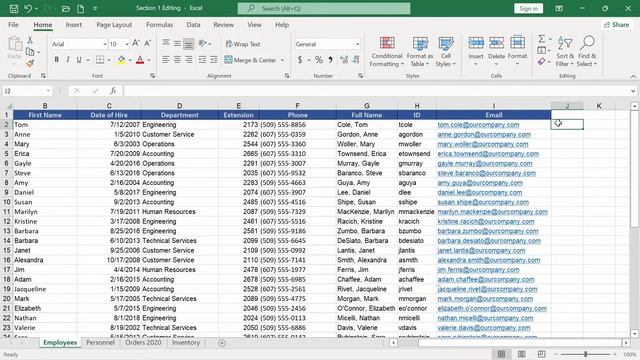Screen dimensions: 640x360
Task: Switch to the Formulas tab
Action: pos(160,24)
